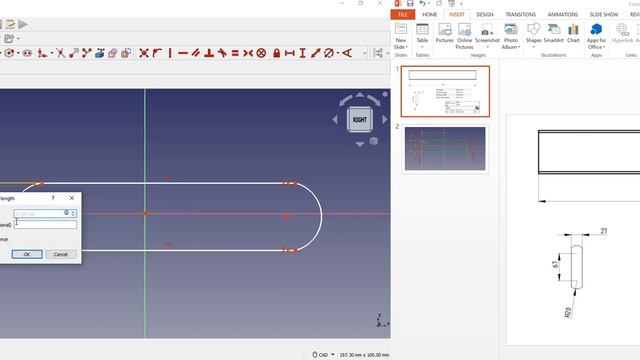Select the trim edge tool

click(60, 53)
